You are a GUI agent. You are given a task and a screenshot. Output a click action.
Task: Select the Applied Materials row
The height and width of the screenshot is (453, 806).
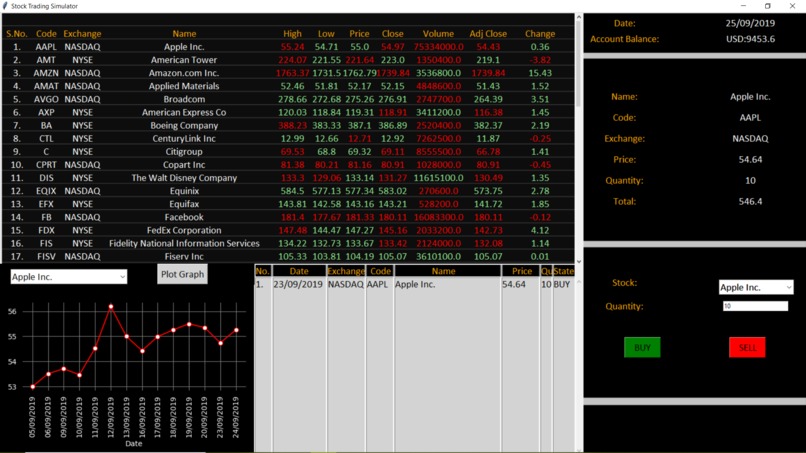click(288, 86)
